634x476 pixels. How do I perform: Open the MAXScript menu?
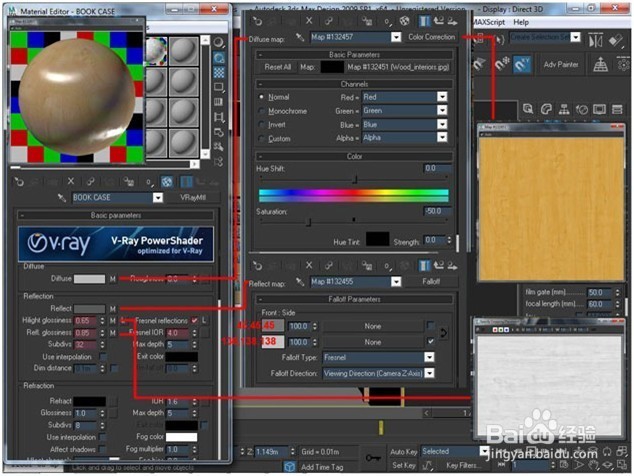coord(489,22)
